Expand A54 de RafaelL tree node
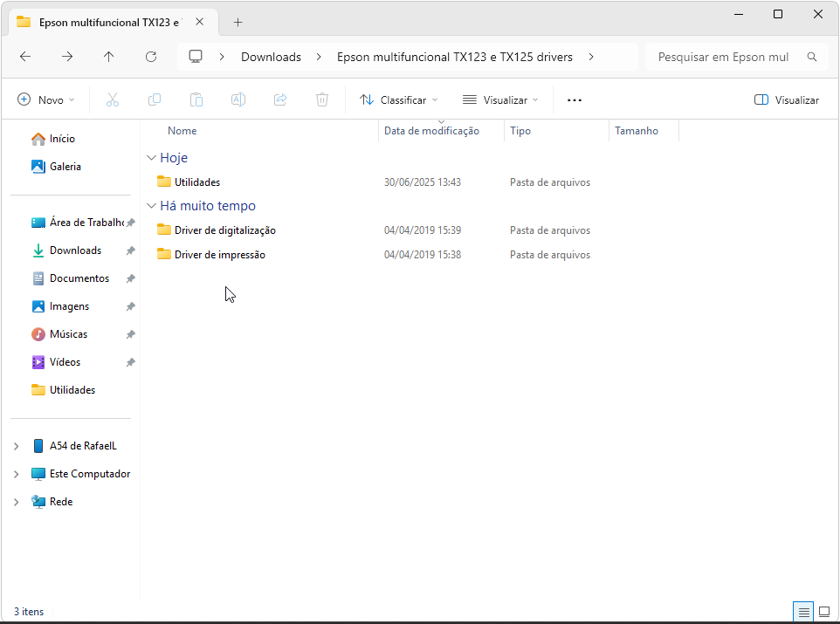 16,446
